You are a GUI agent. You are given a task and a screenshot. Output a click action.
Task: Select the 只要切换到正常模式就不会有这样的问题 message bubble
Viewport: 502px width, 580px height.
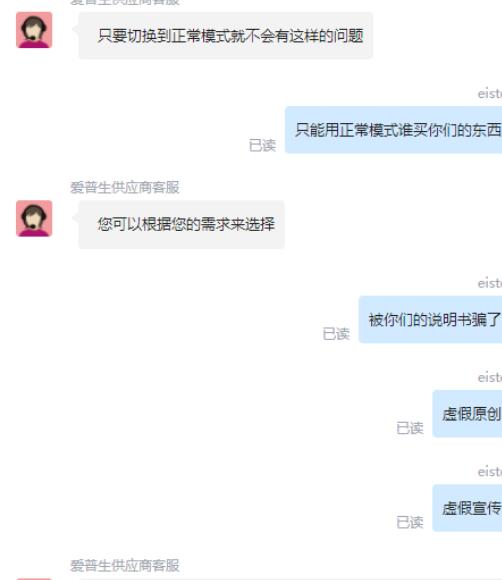[225, 36]
